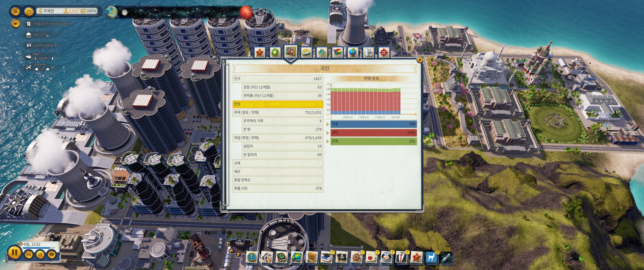
Task: Switch to the globe foreign relations tab
Action: coord(353,52)
